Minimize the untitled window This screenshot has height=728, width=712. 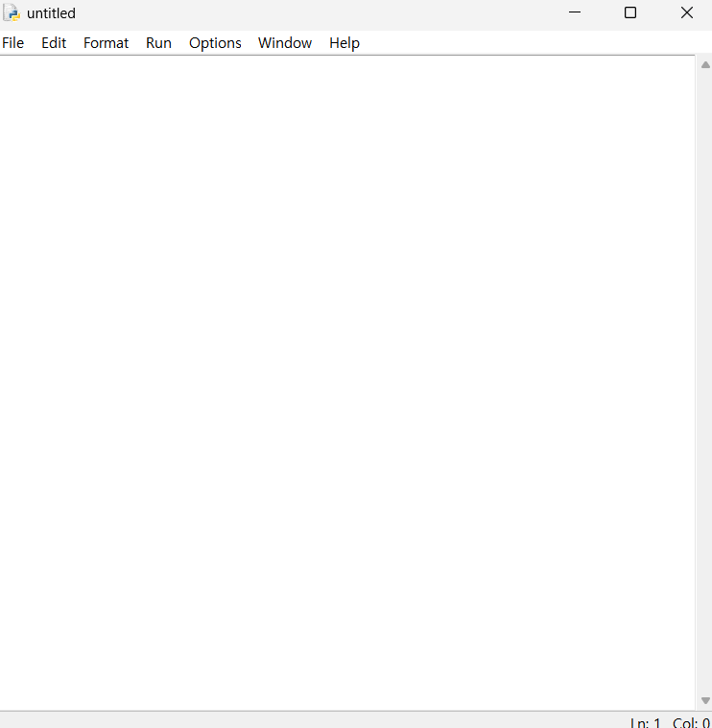tap(575, 12)
